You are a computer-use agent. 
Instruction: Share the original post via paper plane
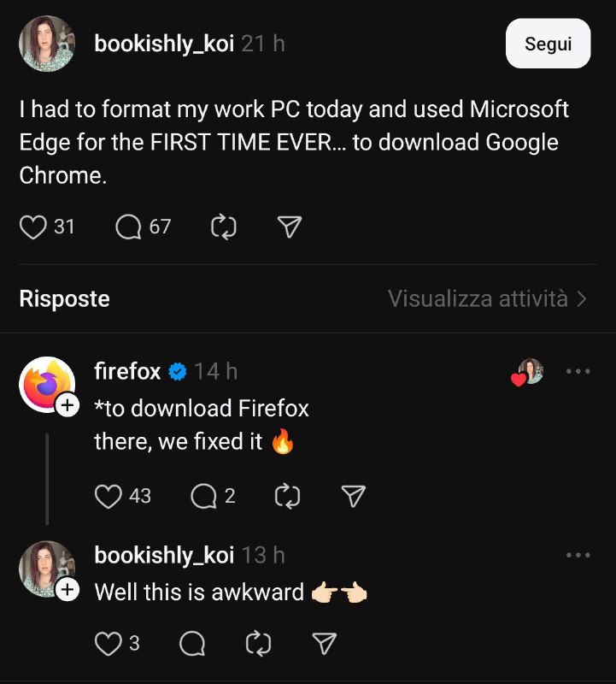[x=290, y=227]
